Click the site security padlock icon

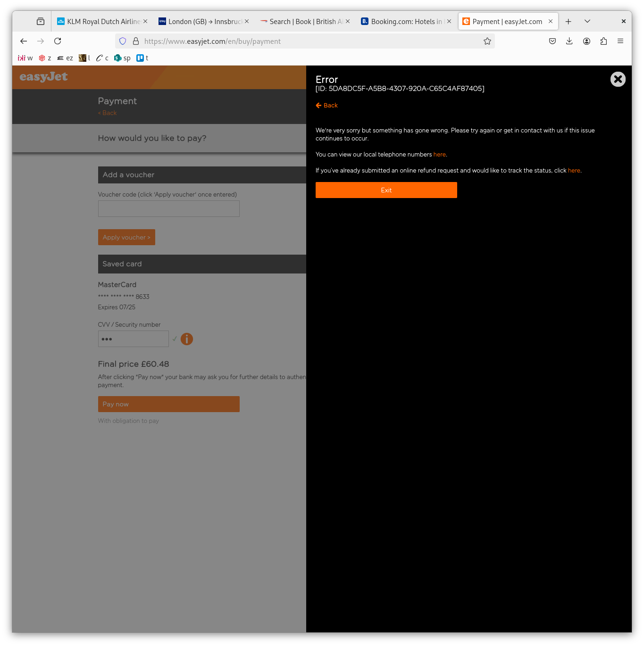coord(136,41)
